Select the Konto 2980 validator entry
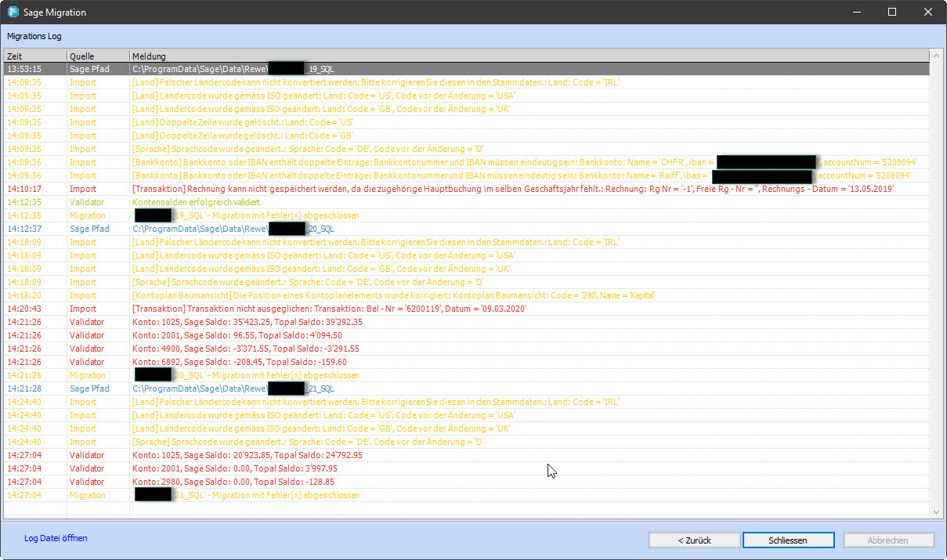The height and width of the screenshot is (560, 947). coord(233,482)
